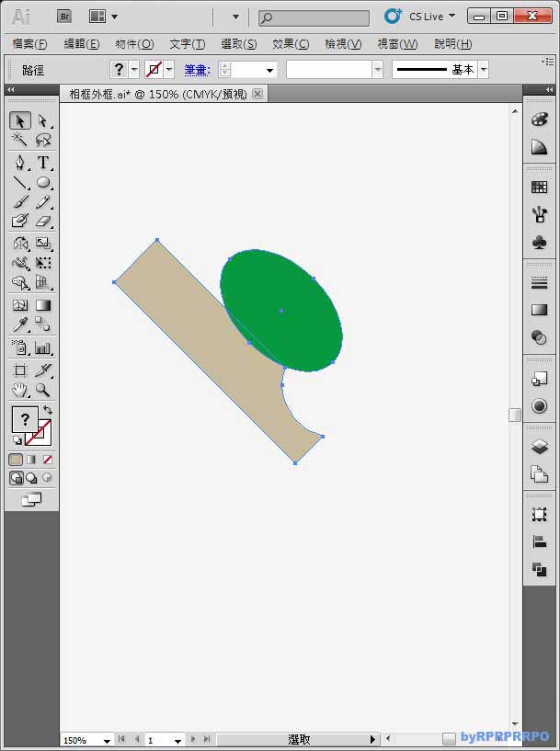Reset to default fill and stroke
This screenshot has height=751, width=560.
pos(17,439)
